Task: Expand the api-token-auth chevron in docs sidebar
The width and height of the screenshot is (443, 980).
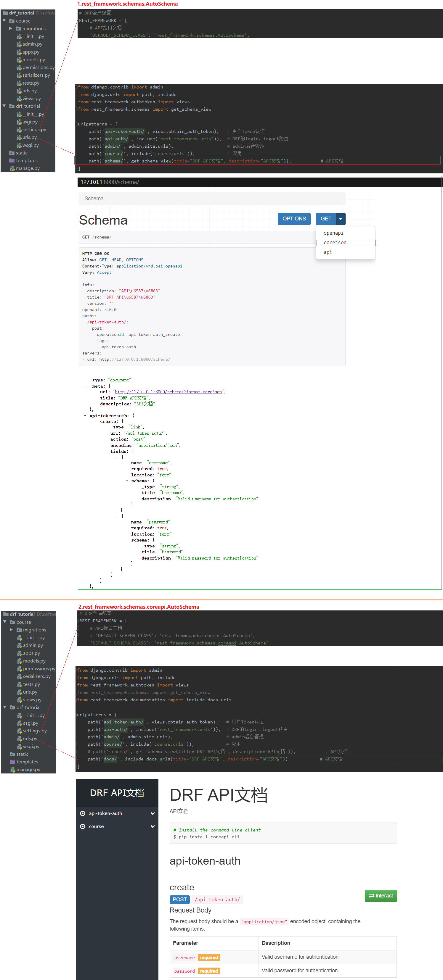Action: (153, 813)
